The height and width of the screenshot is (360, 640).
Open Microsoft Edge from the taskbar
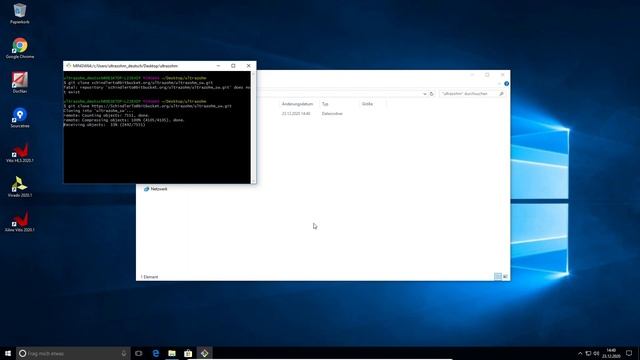[156, 353]
